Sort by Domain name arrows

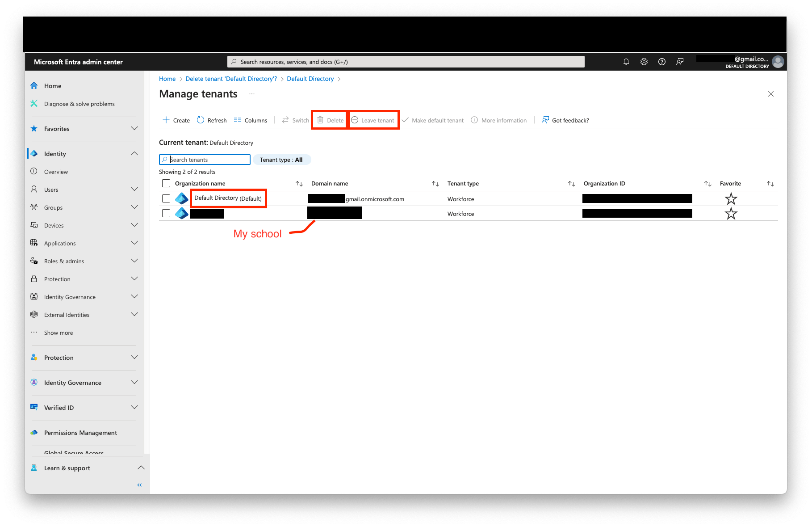pyautogui.click(x=435, y=184)
